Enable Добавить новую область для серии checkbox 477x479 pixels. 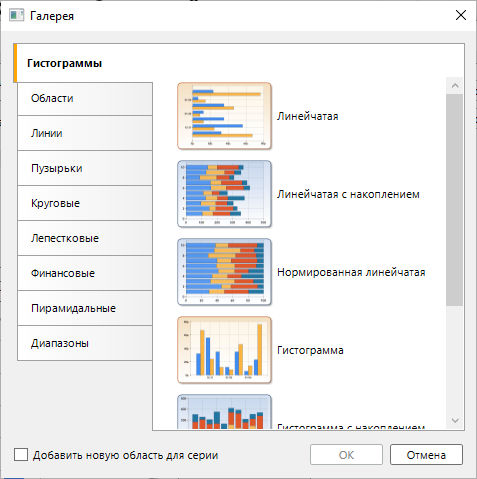pyautogui.click(x=21, y=455)
